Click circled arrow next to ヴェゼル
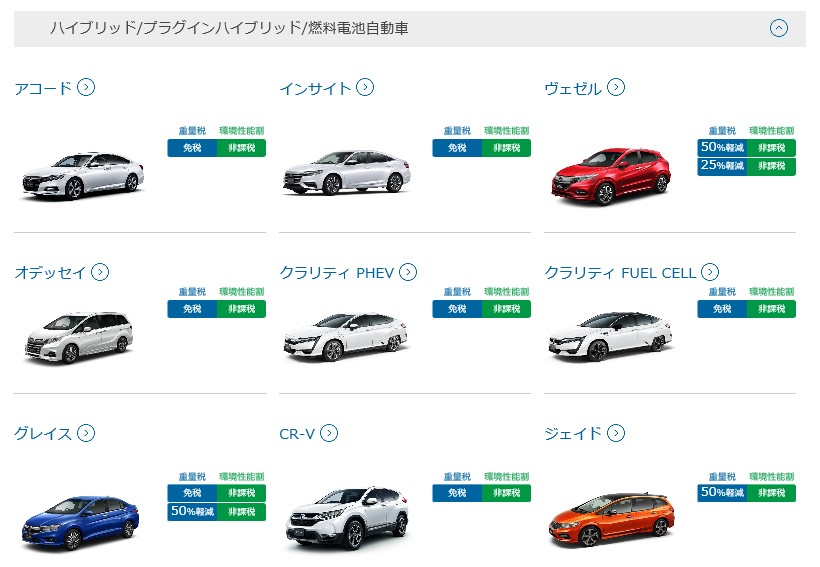Image resolution: width=820 pixels, height=567 pixels. click(x=616, y=87)
